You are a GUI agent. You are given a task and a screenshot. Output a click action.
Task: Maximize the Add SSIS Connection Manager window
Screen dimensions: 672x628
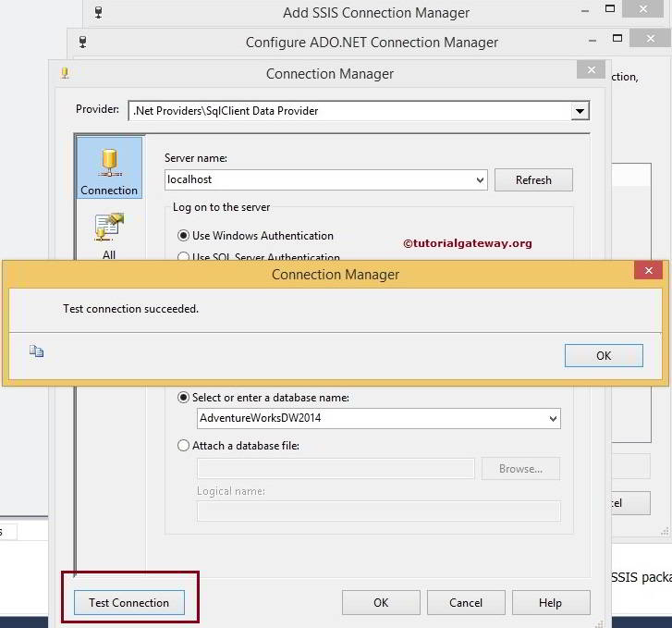[610, 8]
